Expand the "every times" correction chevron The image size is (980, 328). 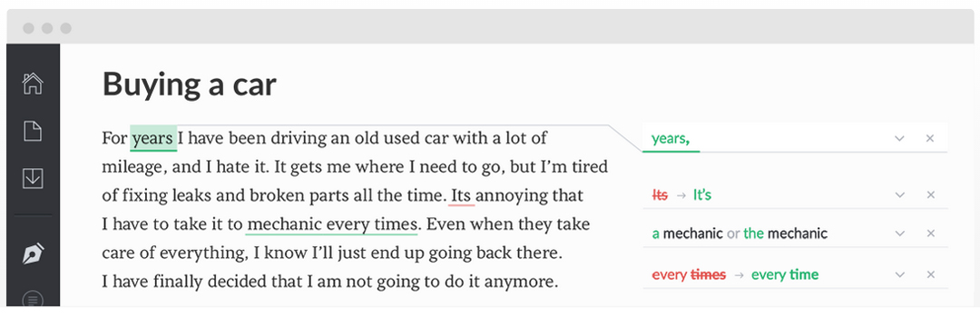(x=899, y=274)
